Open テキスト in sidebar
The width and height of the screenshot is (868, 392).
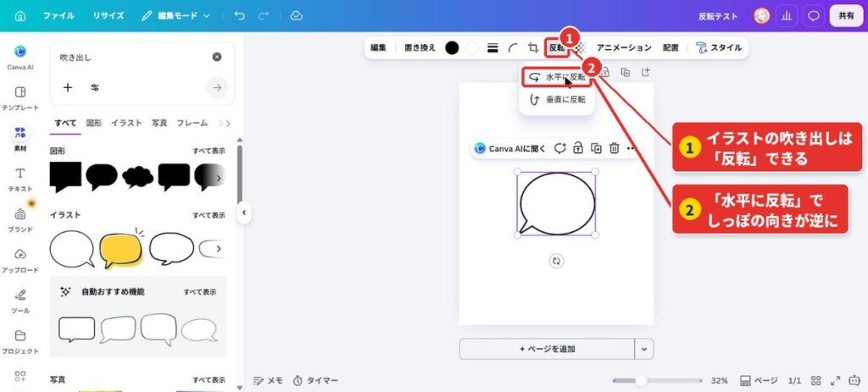20,179
